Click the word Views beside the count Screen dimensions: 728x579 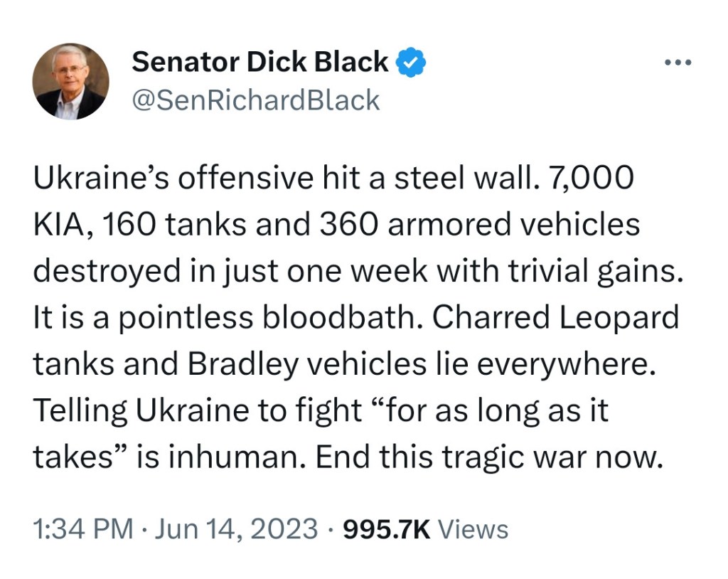(x=473, y=529)
